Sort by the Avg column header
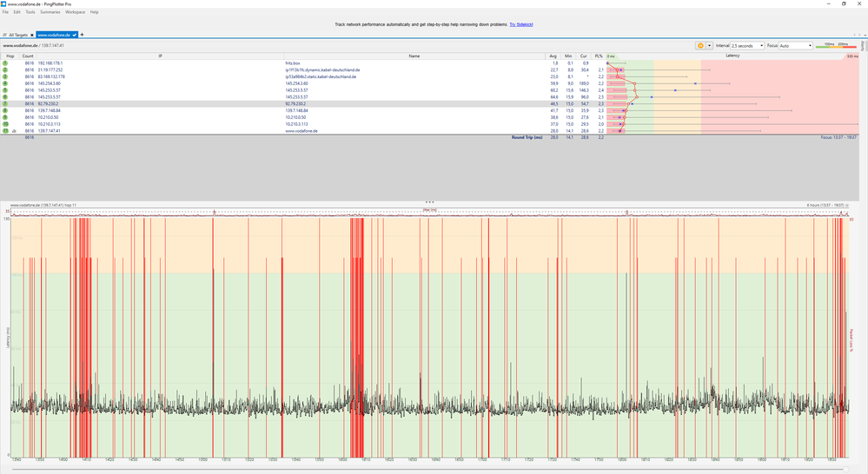Image resolution: width=868 pixels, height=474 pixels. click(x=554, y=56)
